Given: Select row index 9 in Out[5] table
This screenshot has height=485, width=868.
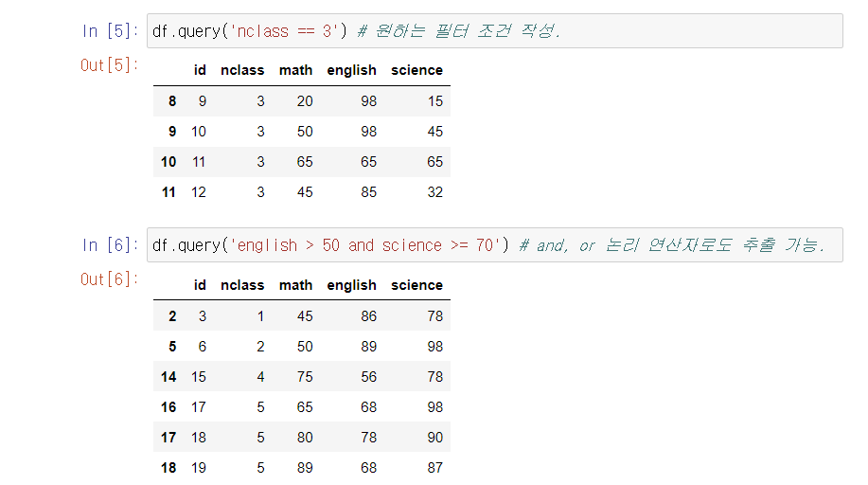Looking at the screenshot, I should click(172, 132).
